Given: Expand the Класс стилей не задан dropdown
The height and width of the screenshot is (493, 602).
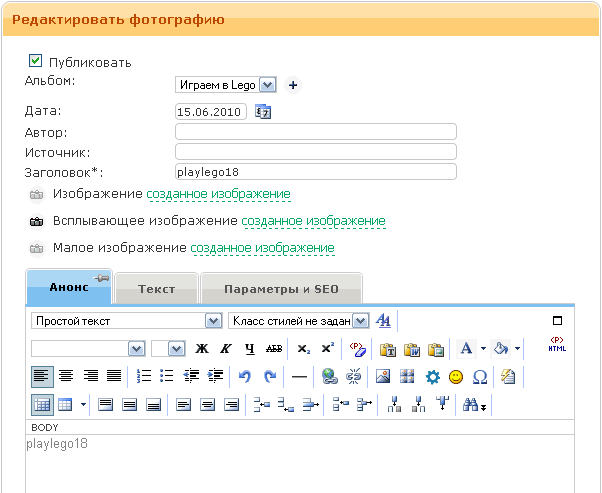Looking at the screenshot, I should tap(298, 321).
